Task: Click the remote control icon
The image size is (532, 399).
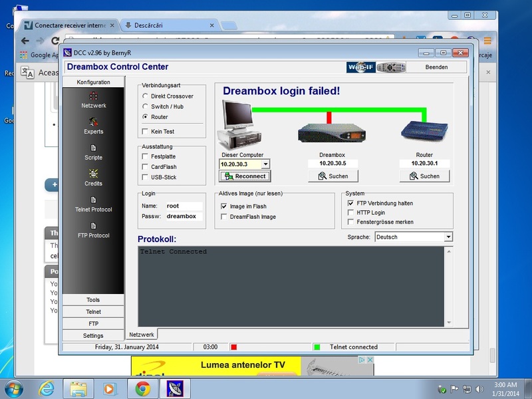Action: 391,67
